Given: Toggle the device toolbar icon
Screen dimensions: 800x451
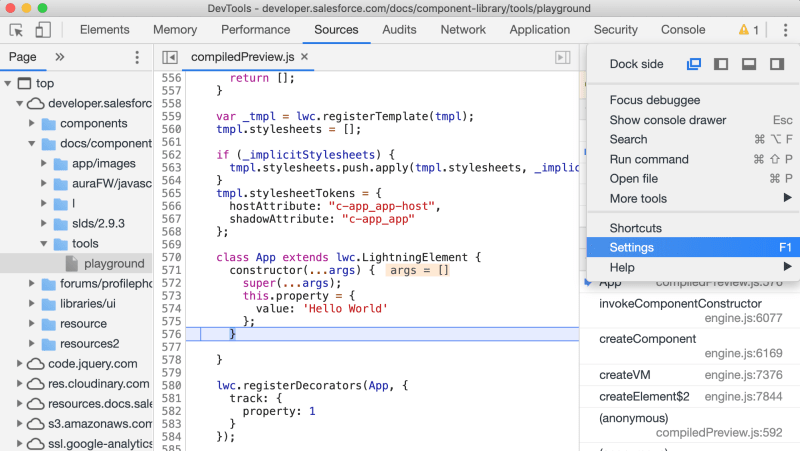Looking at the screenshot, I should pyautogui.click(x=43, y=30).
